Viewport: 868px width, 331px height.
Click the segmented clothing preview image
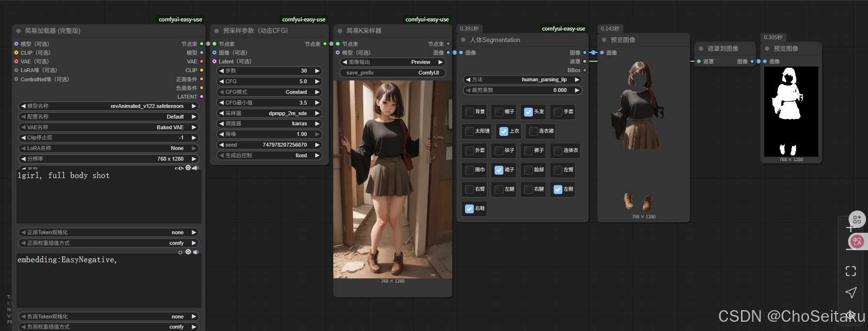point(644,135)
